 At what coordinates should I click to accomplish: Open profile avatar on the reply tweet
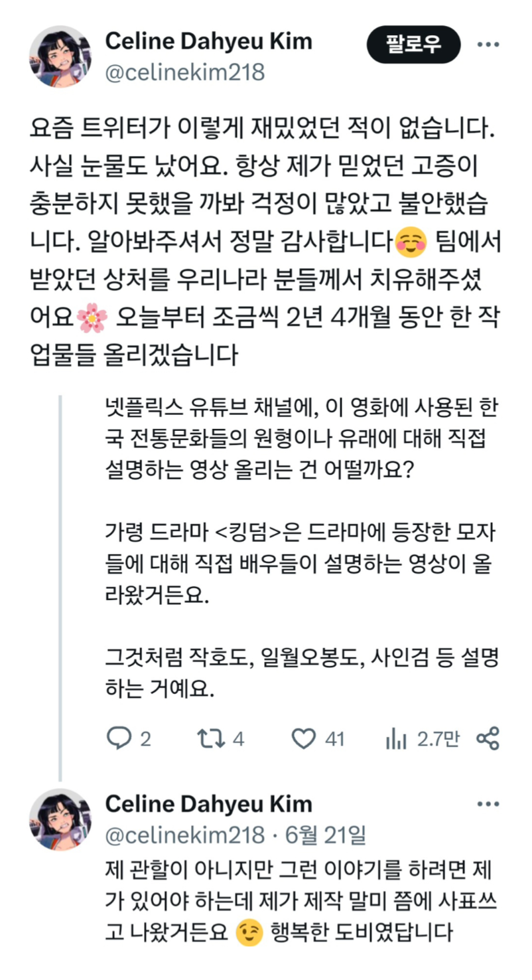coord(60,820)
